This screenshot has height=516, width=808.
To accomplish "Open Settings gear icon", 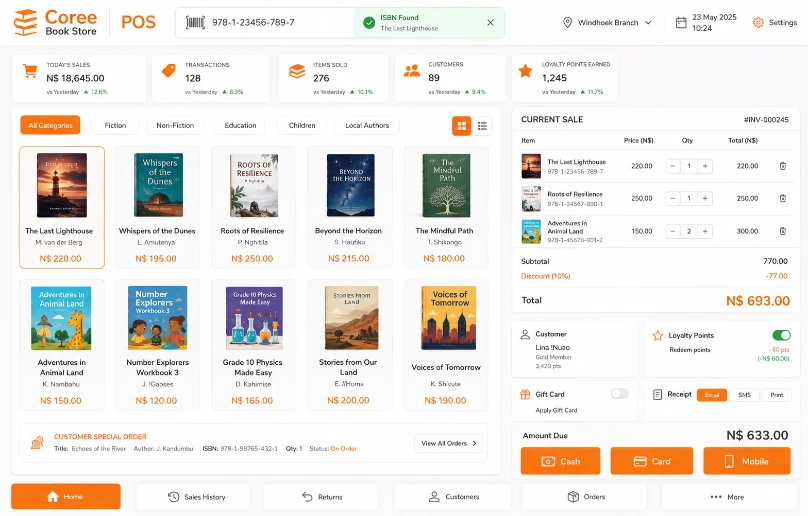I will click(758, 23).
